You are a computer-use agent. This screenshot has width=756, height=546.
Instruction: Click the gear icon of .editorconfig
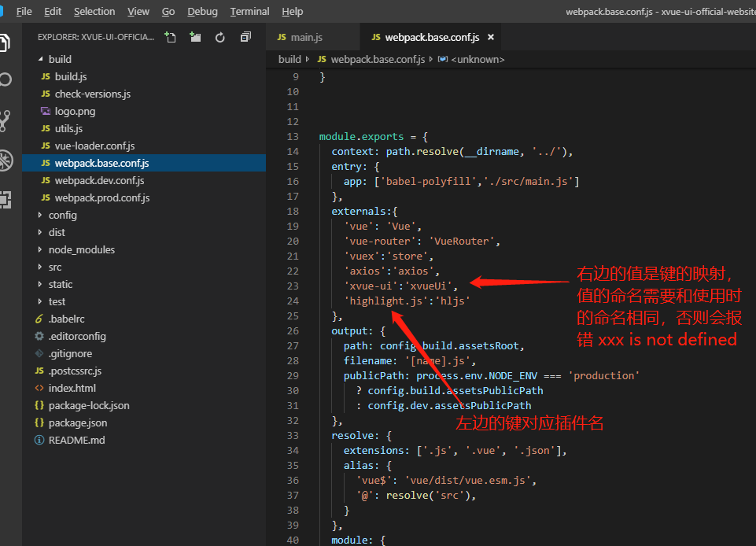pyautogui.click(x=39, y=336)
